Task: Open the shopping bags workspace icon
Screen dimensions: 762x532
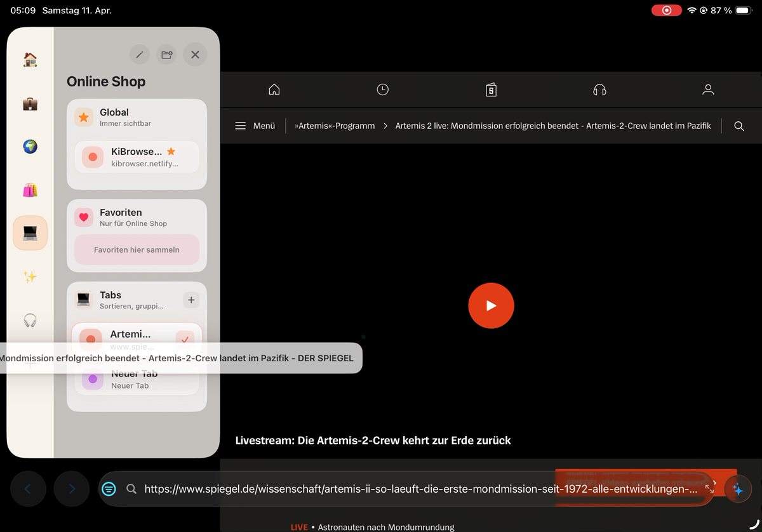Action: [30, 190]
